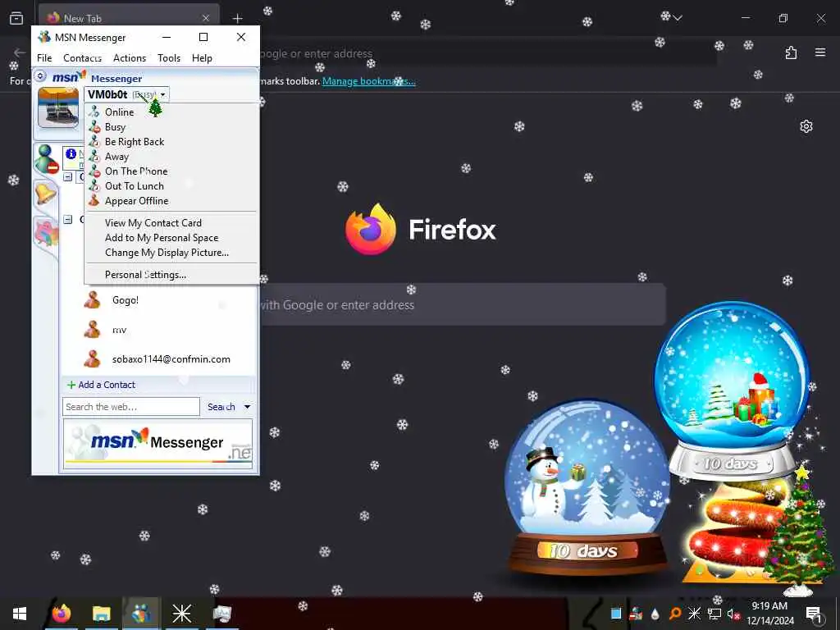Open the Help menu in Messenger
Viewport: 840px width, 630px height.
pos(202,58)
